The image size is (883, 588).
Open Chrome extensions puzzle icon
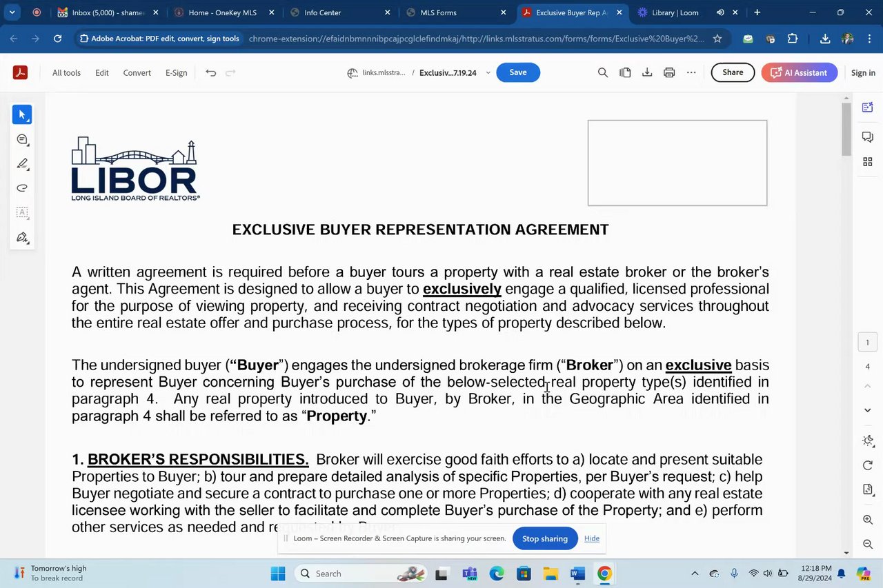(793, 39)
